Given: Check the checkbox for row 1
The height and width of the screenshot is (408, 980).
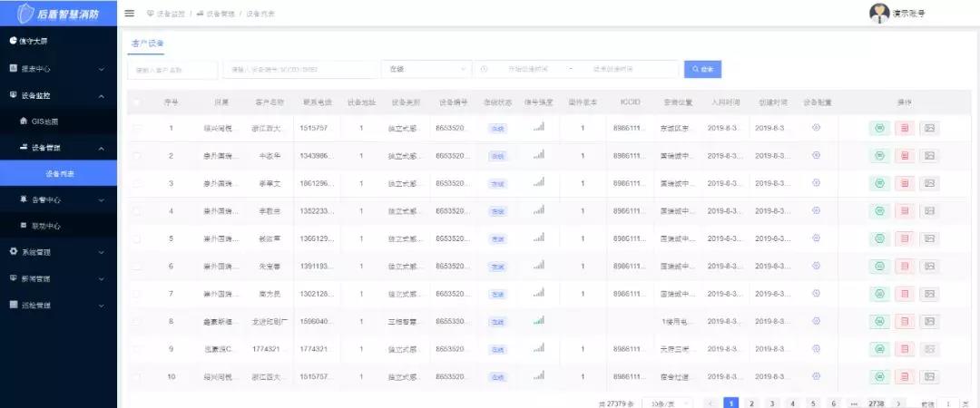Looking at the screenshot, I should click(137, 128).
